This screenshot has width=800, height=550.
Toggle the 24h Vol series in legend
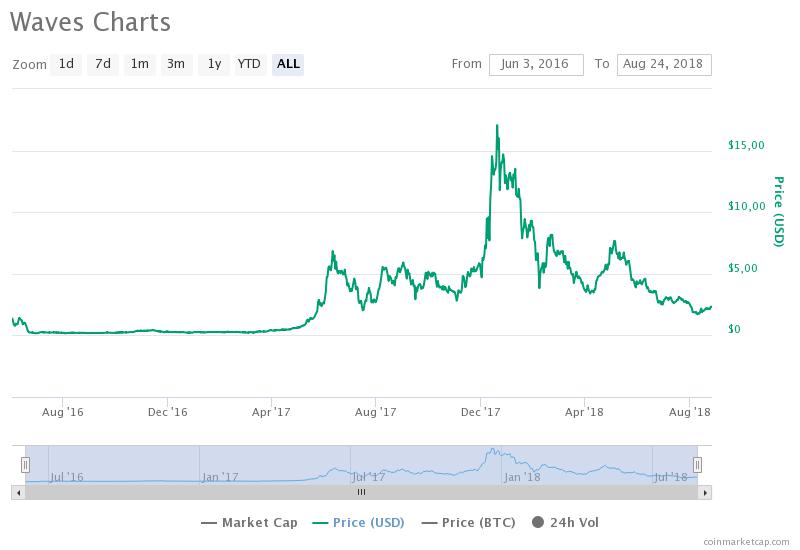565,523
